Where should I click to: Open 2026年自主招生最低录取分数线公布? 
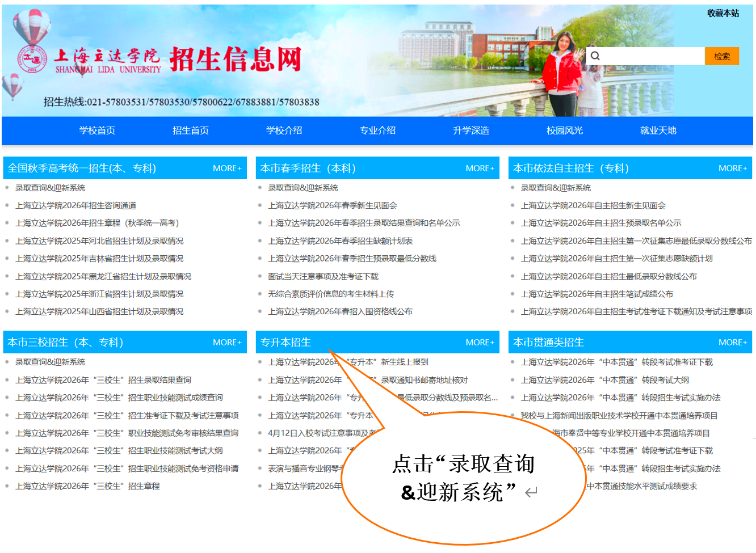[609, 276]
